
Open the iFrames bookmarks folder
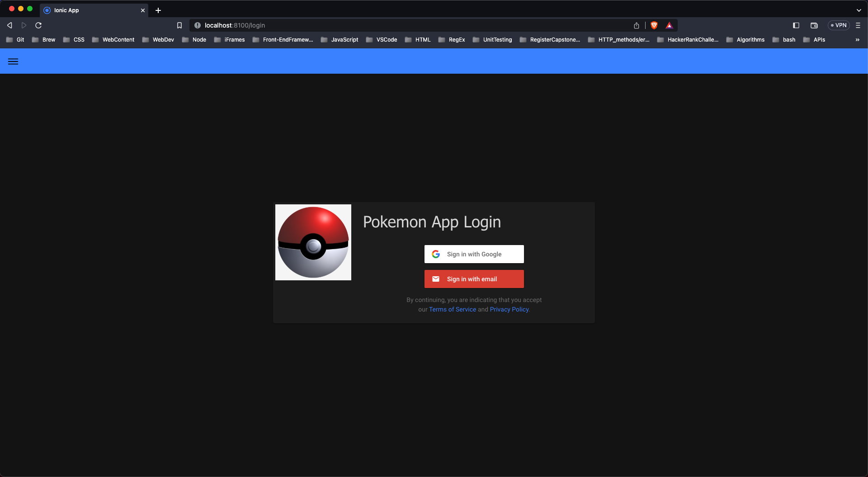coord(230,40)
